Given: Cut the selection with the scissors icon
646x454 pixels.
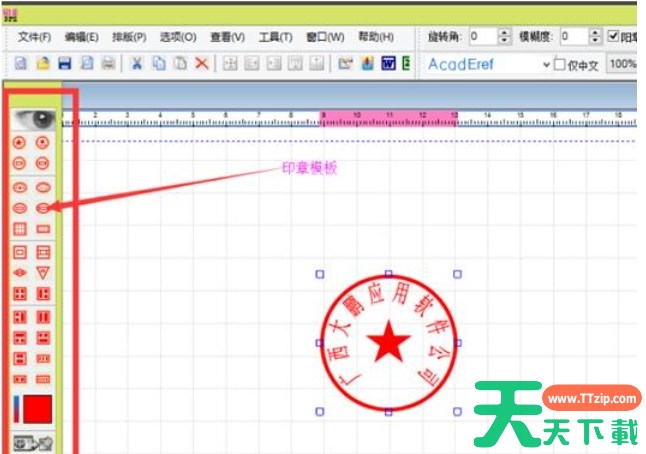Looking at the screenshot, I should pos(136,63).
